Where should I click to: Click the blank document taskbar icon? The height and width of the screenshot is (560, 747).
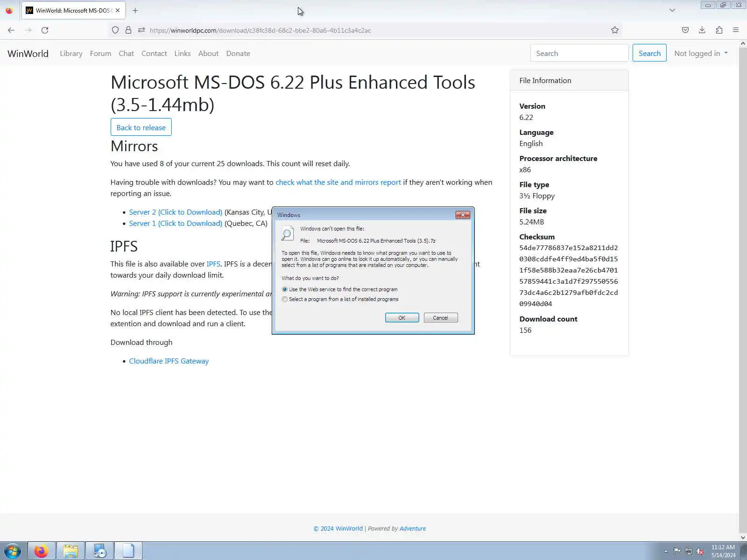pos(128,551)
